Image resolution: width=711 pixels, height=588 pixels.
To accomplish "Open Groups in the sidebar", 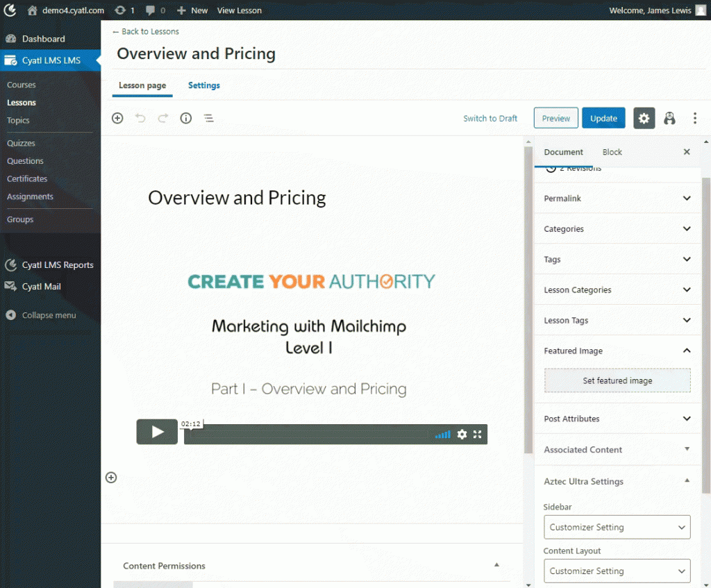I will (x=20, y=219).
